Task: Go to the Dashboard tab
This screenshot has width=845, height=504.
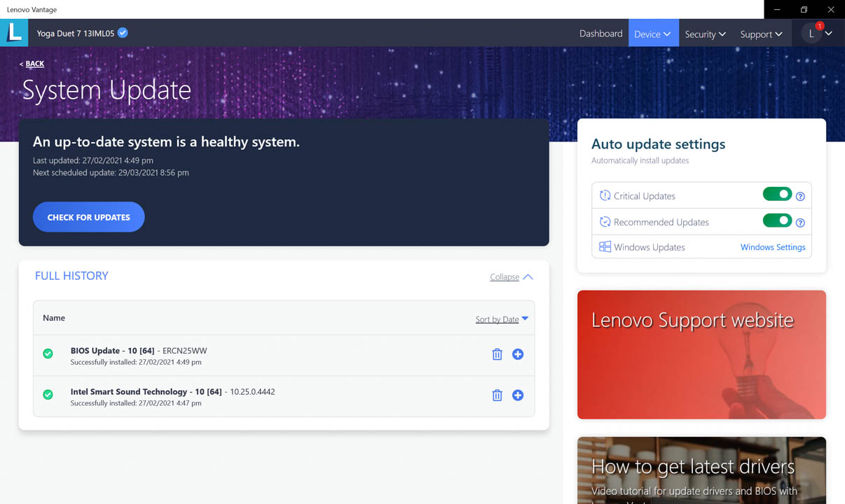Action: click(x=600, y=34)
